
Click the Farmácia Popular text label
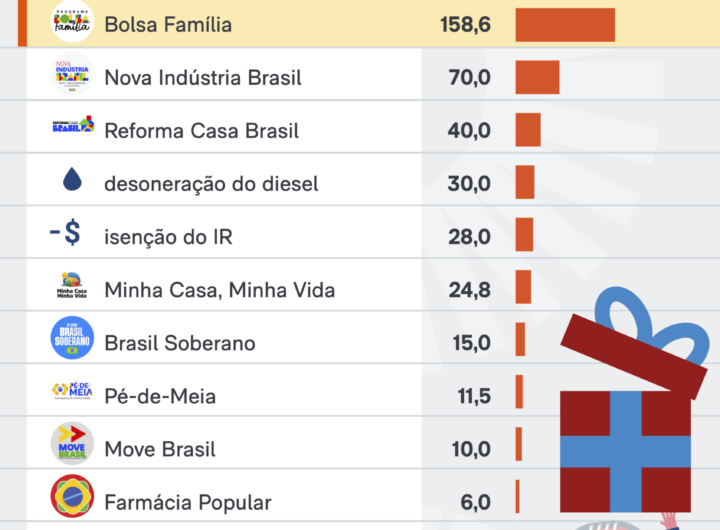[188, 502]
